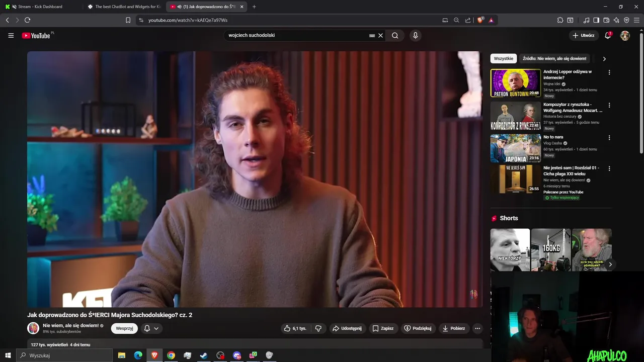The width and height of the screenshot is (644, 362).
Task: Open the Brave VPN shield icon
Action: point(626,20)
